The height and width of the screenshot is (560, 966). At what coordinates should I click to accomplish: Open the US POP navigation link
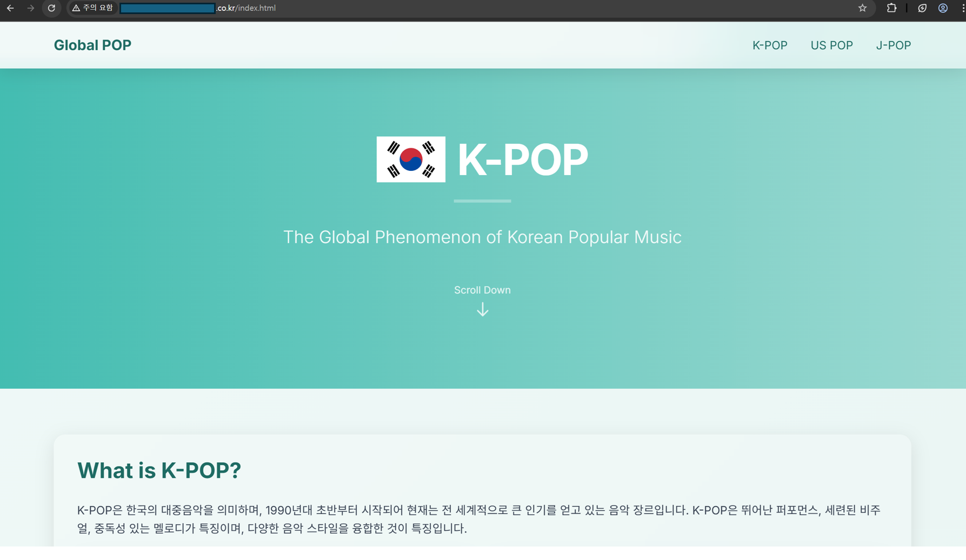[831, 45]
